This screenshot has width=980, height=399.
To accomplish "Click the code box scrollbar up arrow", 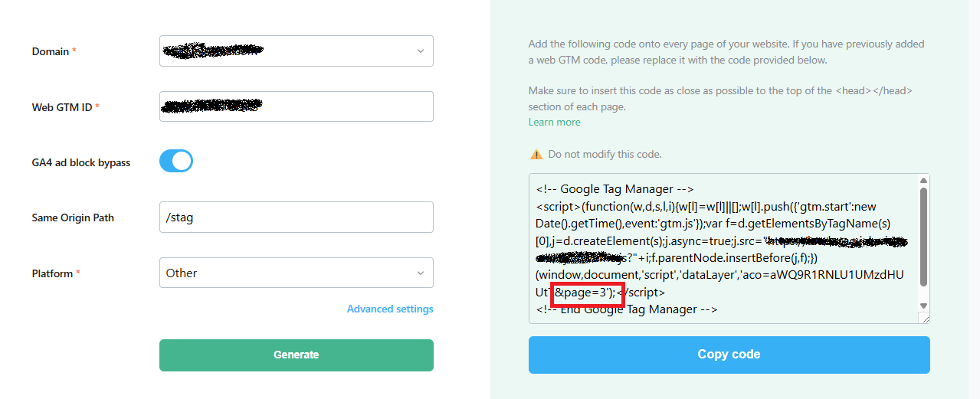I will (x=924, y=182).
